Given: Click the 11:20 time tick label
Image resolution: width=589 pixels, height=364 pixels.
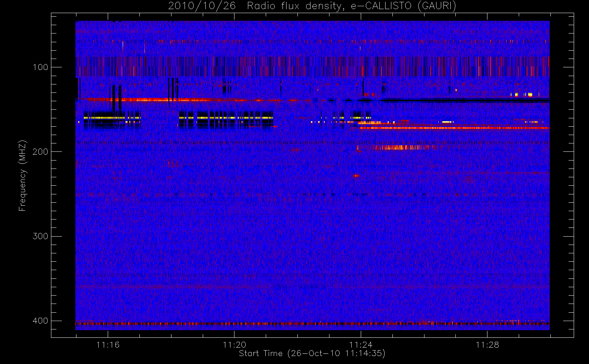Looking at the screenshot, I should [x=234, y=345].
